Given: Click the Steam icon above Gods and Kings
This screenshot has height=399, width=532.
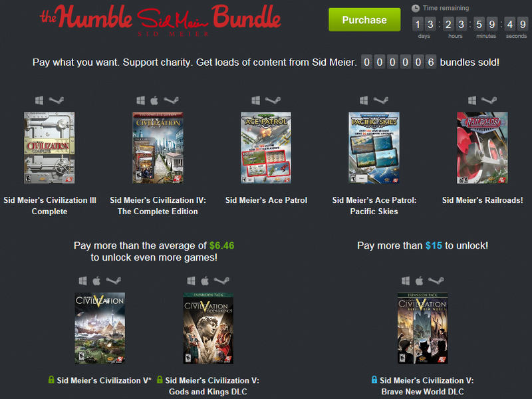Looking at the screenshot, I should [221, 281].
